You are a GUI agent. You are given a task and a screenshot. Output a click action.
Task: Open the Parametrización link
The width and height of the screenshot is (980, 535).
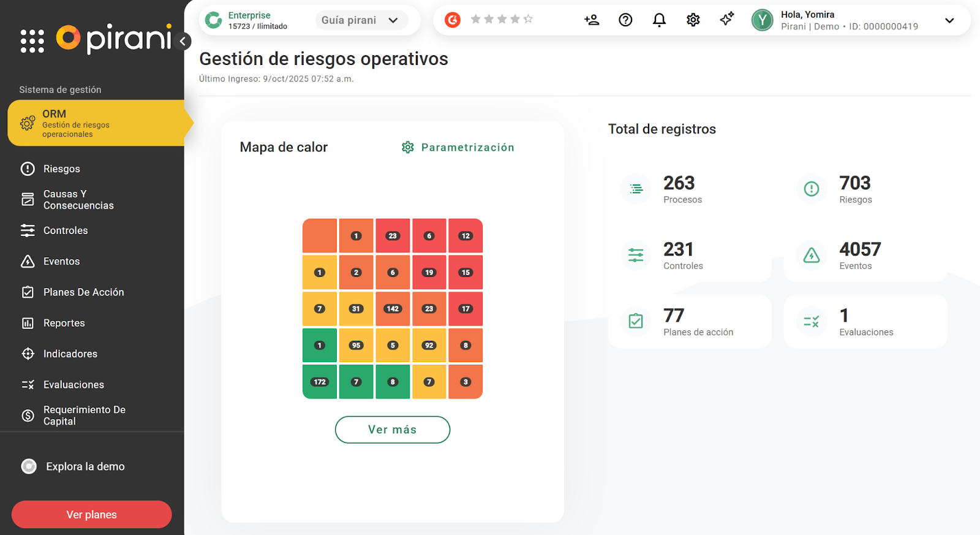[x=458, y=148]
